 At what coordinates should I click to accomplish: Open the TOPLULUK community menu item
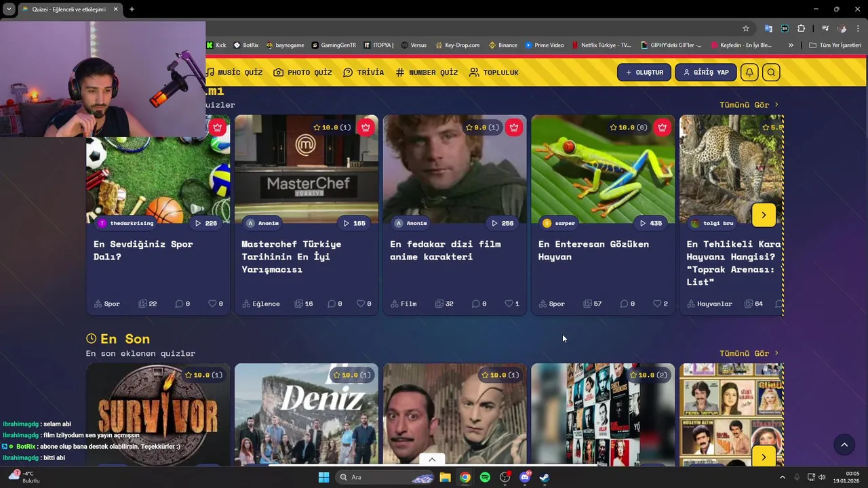494,73
